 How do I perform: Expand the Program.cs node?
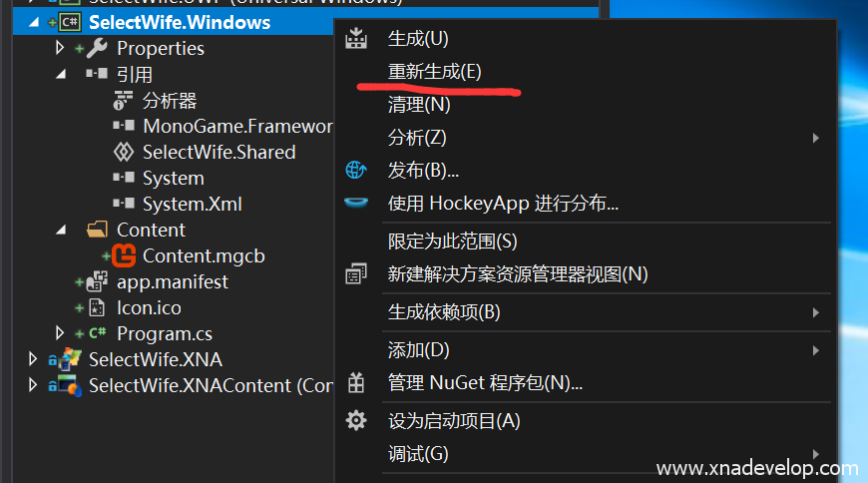pos(60,333)
